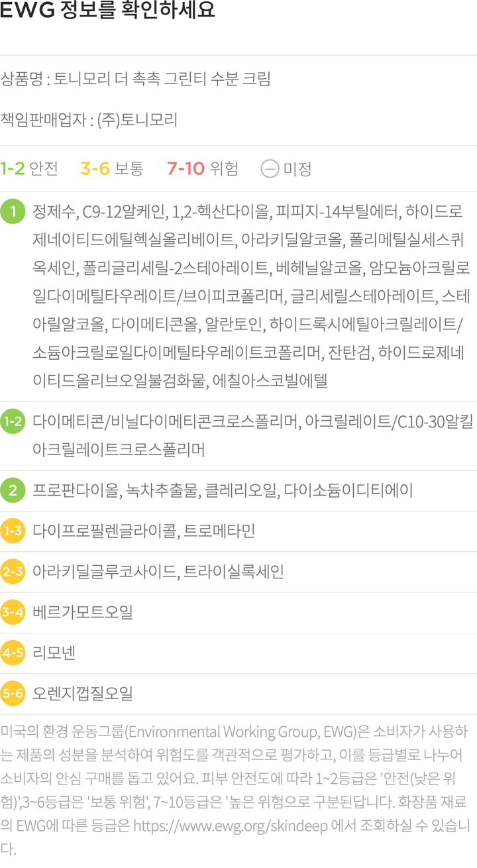Click the yellow 4-5 grade badge
Viewport: 477px width, 868px height.
13,653
